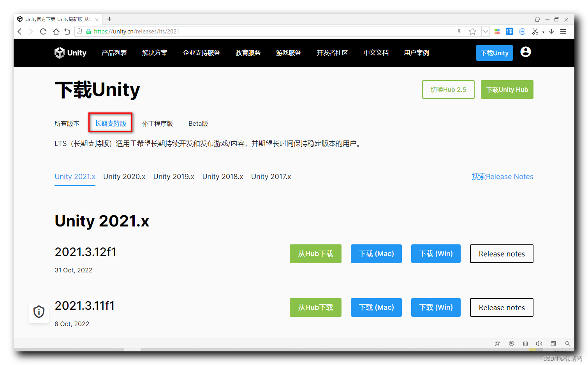Go back with the browser back arrow
The width and height of the screenshot is (588, 365).
click(20, 32)
